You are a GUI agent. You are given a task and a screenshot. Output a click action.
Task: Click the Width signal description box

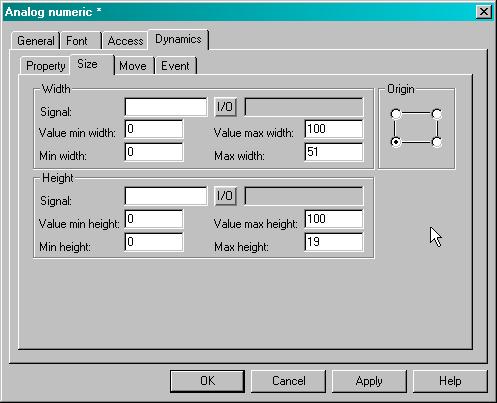click(x=304, y=107)
